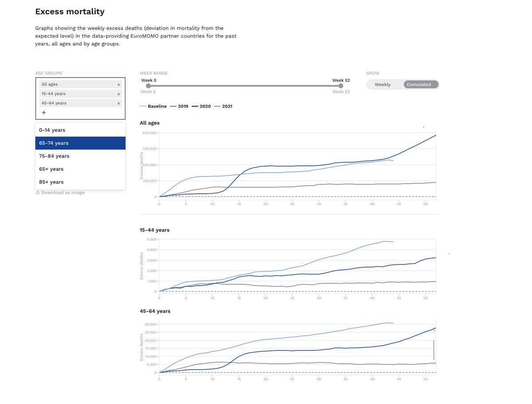Click the All ages chart title
Screen dimensions: 532x404
coord(150,123)
